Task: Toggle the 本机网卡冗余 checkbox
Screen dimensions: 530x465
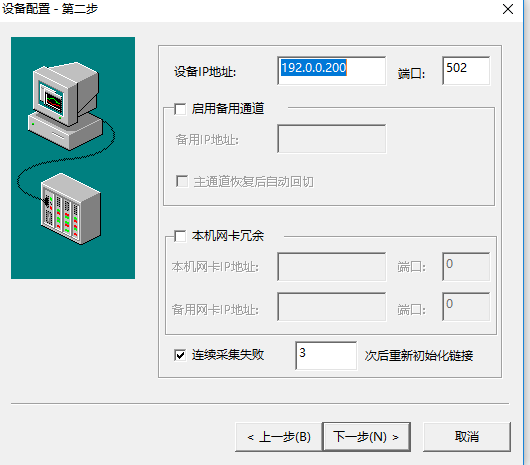Action: coord(180,236)
